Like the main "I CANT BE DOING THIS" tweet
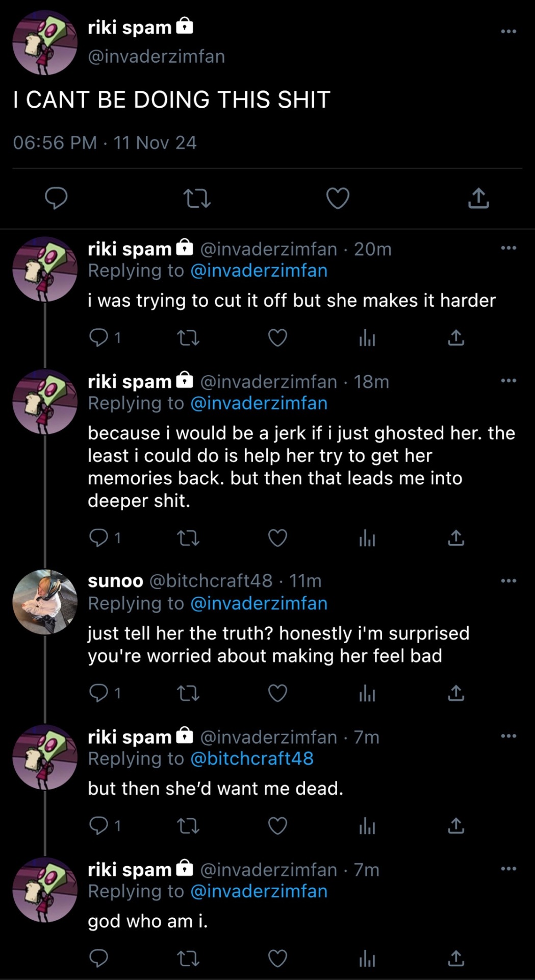The width and height of the screenshot is (535, 980). (338, 199)
